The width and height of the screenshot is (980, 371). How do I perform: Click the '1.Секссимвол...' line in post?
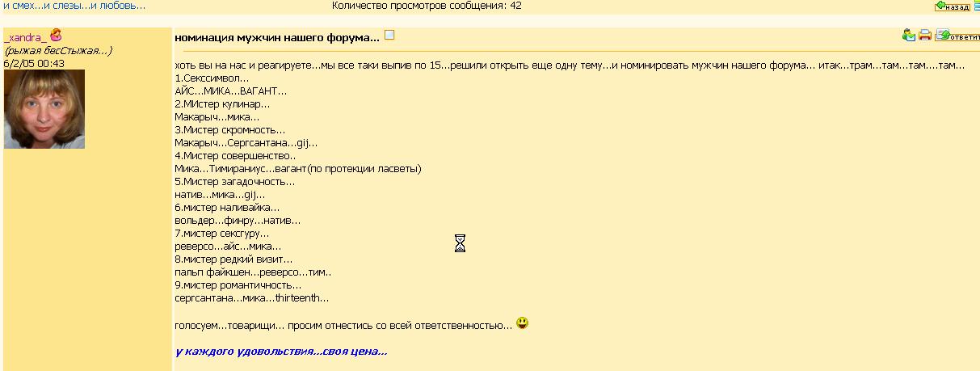tap(212, 78)
